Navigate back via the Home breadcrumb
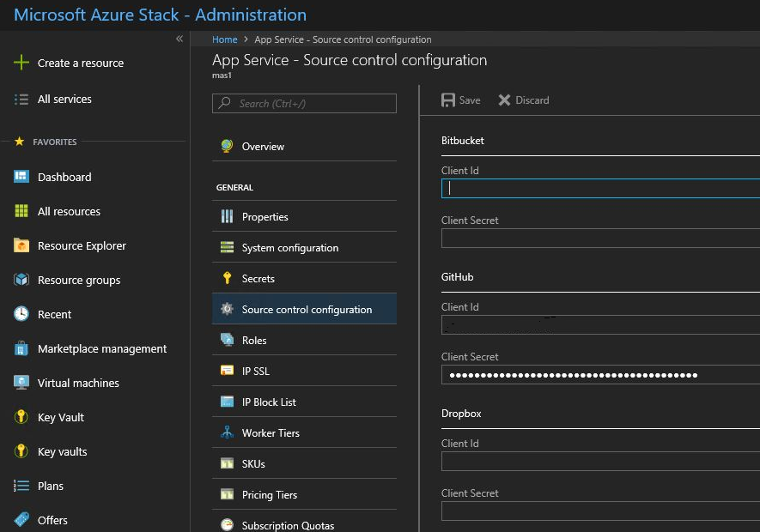Viewport: 760px width, 532px height. point(224,39)
